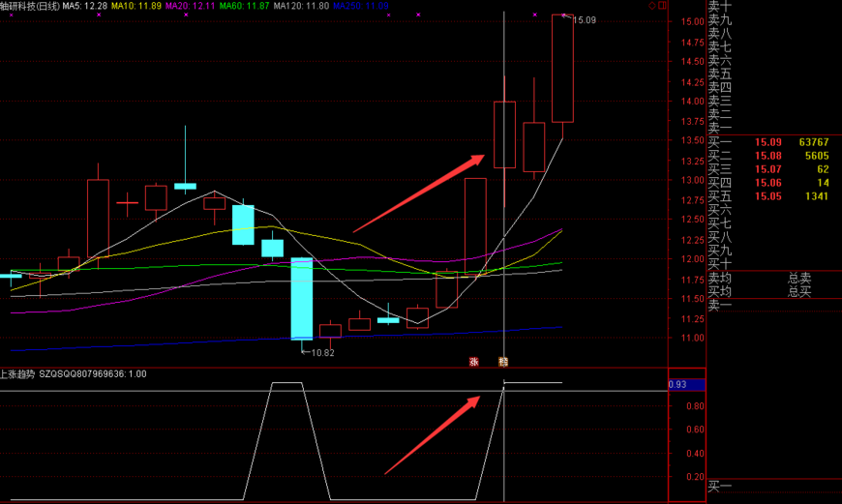
Task: Open the 张 marker below the candlesticks
Action: point(473,362)
